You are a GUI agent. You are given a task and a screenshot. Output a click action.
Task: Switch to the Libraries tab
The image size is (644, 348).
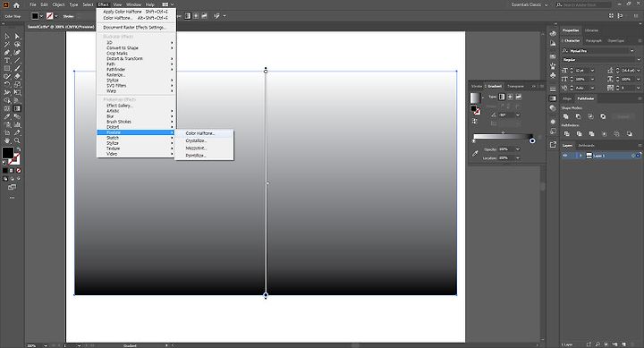[x=591, y=30]
